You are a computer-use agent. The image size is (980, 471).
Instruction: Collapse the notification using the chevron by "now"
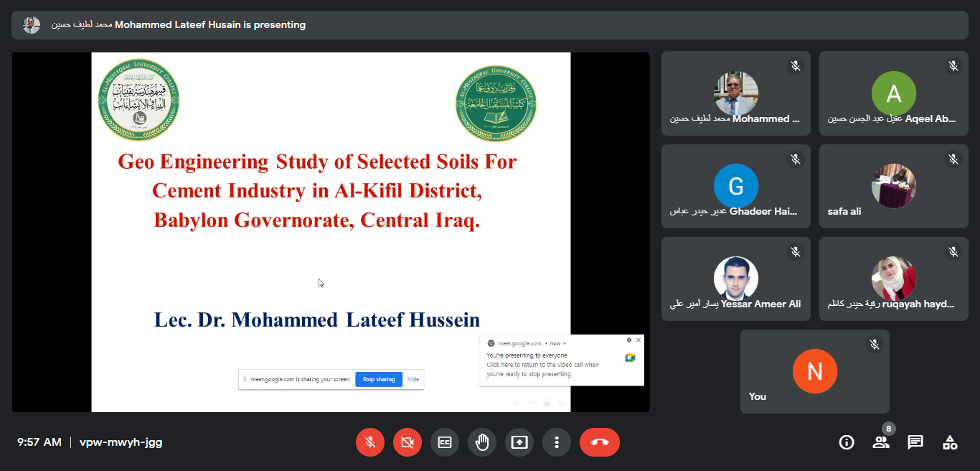[x=565, y=344]
